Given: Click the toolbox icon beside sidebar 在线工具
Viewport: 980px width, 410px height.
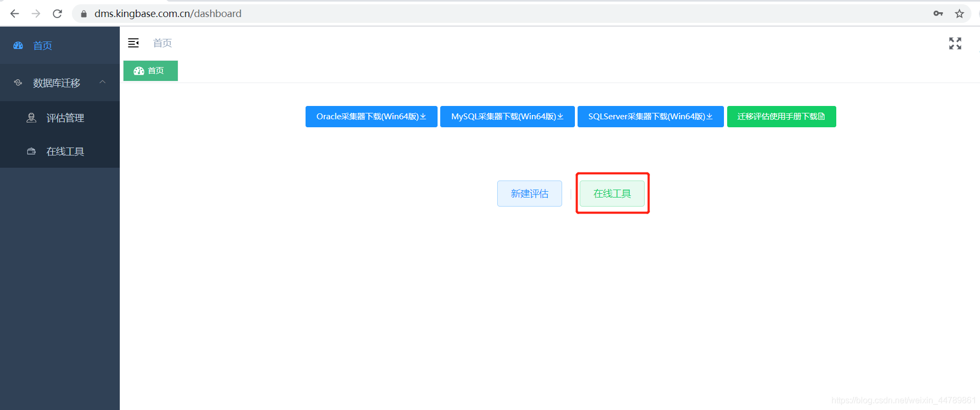Looking at the screenshot, I should tap(31, 151).
